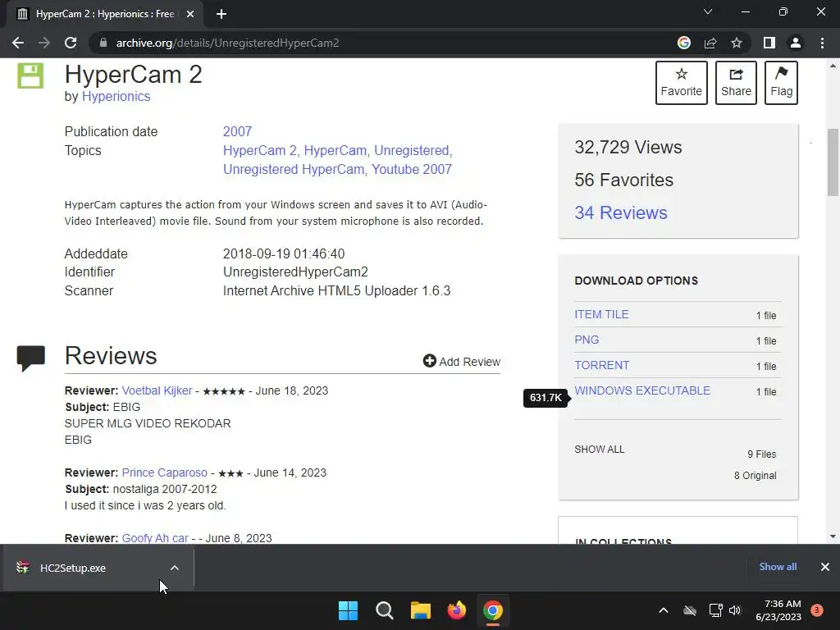Image resolution: width=840 pixels, height=630 pixels.
Task: Click the Reviews speech bubble icon
Action: tap(31, 358)
